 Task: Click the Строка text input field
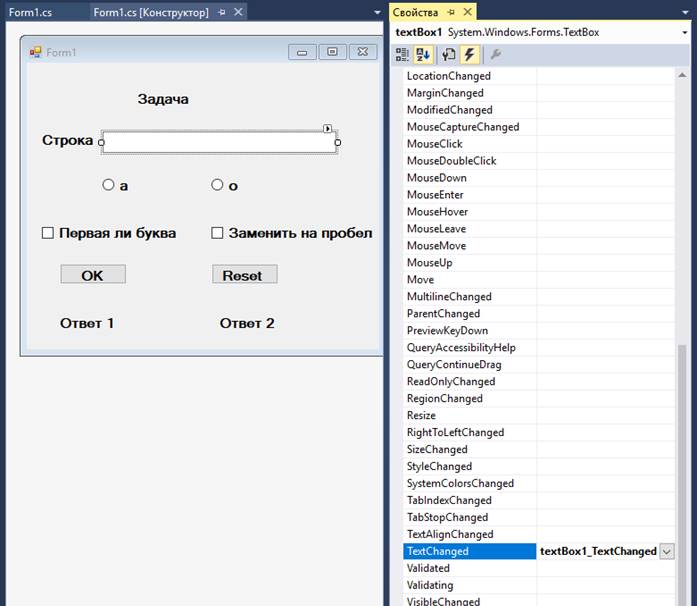coord(218,142)
